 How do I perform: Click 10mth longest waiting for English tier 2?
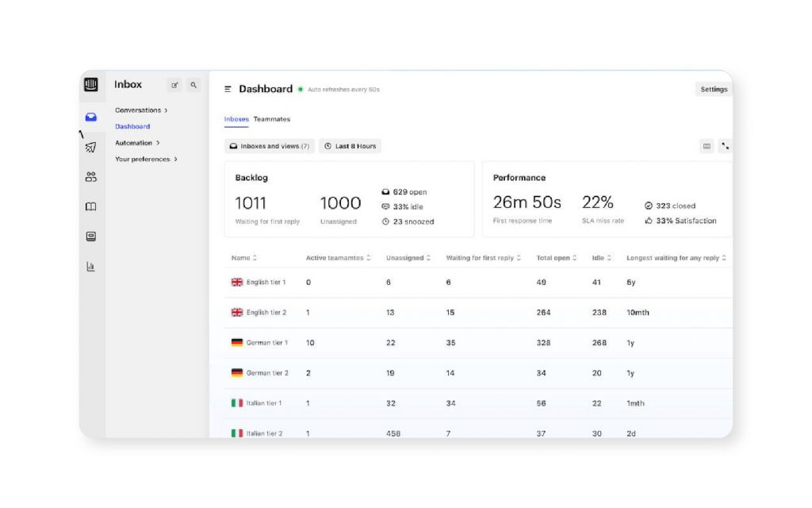point(638,312)
